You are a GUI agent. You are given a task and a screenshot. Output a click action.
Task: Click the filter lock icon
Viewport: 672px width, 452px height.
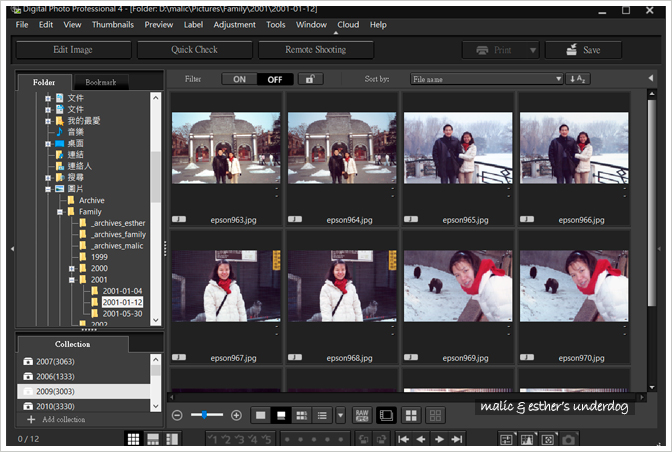coord(310,79)
